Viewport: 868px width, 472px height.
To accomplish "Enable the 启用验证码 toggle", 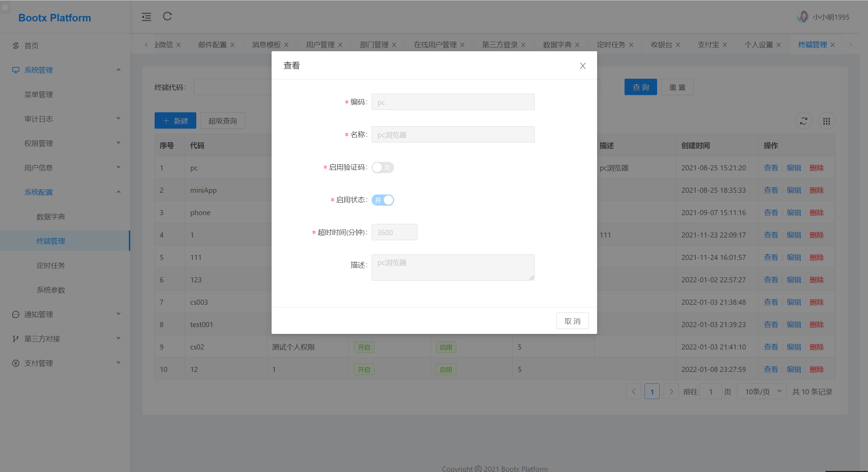I will click(382, 167).
